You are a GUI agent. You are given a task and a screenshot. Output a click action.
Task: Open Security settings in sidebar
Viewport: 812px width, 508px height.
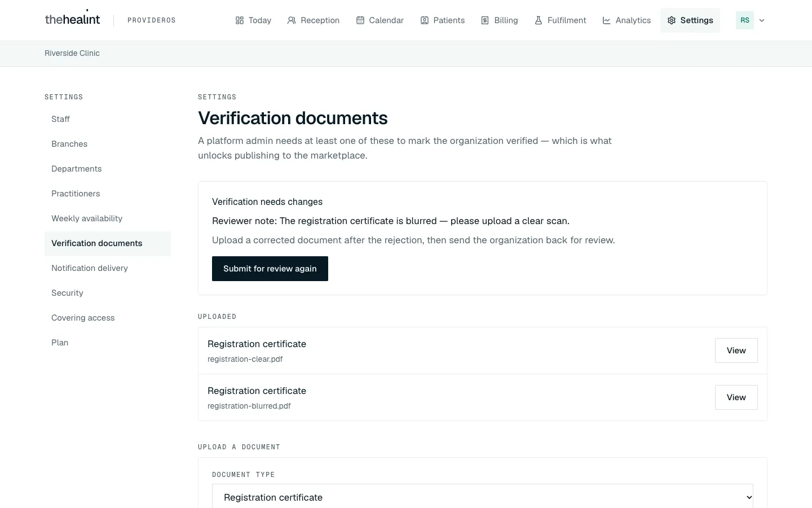tap(108, 293)
